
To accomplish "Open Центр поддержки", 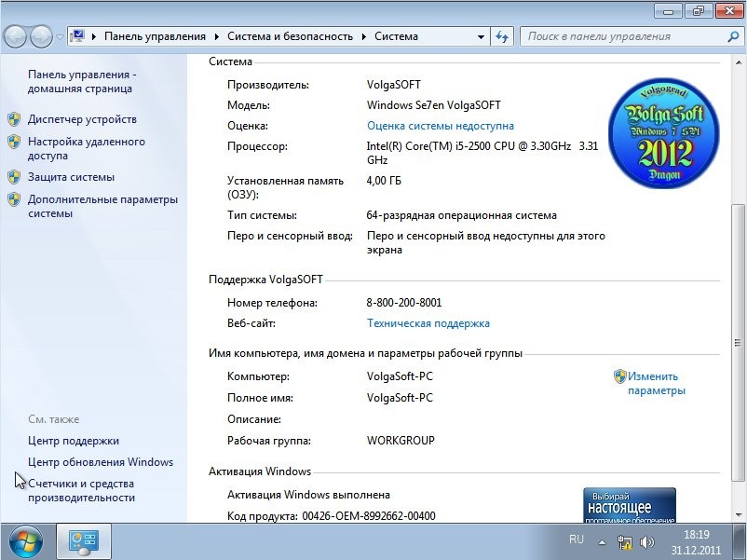I will tap(74, 441).
